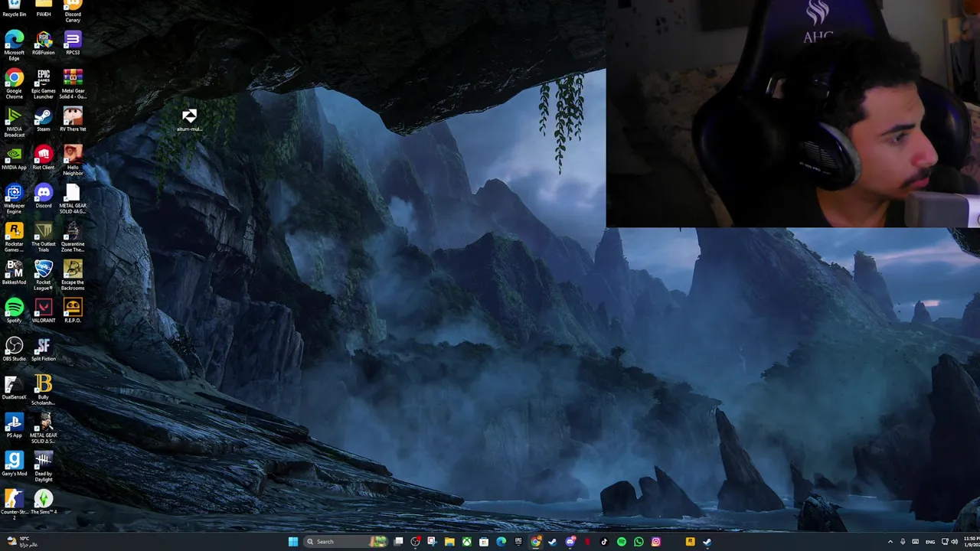Image resolution: width=980 pixels, height=551 pixels.
Task: Select the Wallpaper Engine desktop shortcut
Action: pyautogui.click(x=14, y=198)
